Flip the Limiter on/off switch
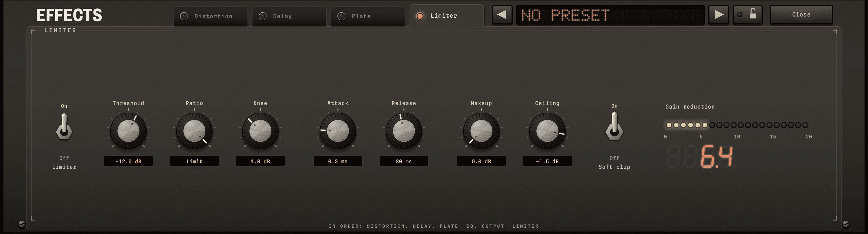 (64, 127)
